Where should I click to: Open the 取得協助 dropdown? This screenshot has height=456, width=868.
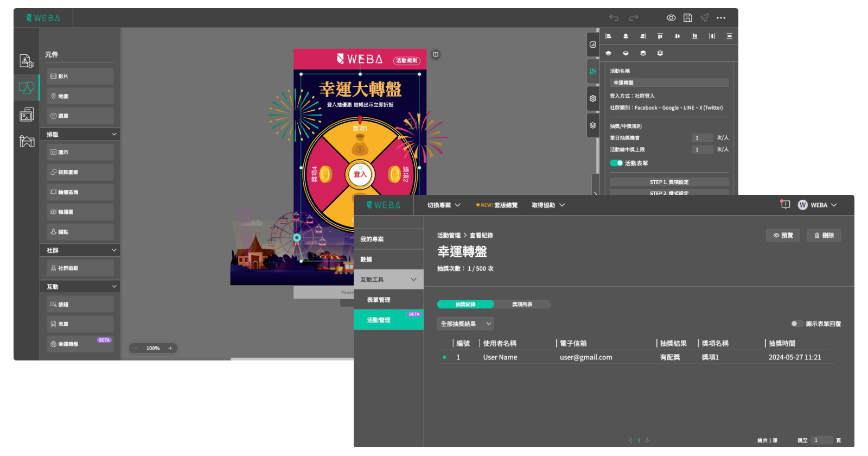[x=548, y=205]
